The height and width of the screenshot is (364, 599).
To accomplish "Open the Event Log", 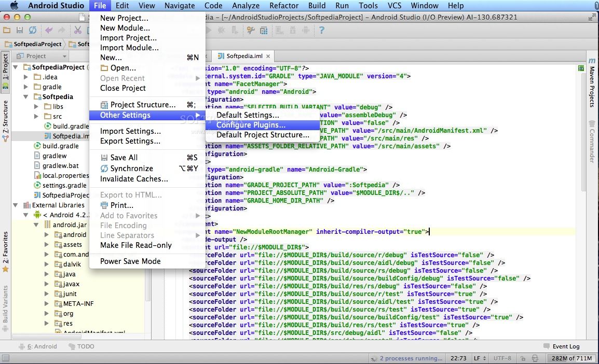I will (x=562, y=346).
